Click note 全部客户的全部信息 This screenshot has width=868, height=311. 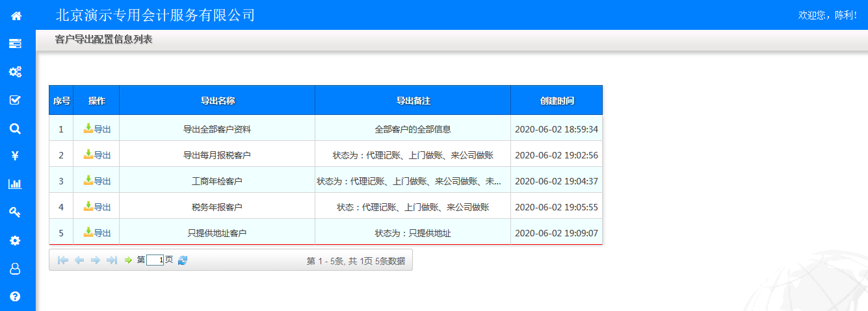(x=413, y=129)
